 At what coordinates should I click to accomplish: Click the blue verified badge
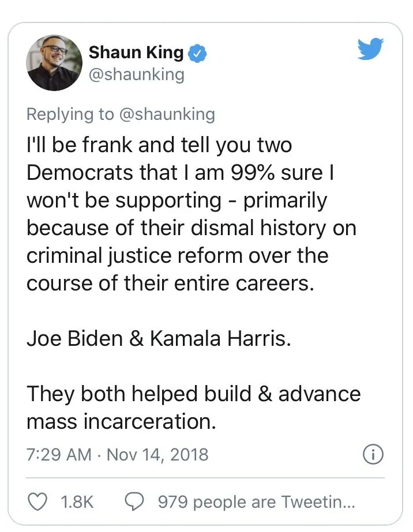click(198, 54)
